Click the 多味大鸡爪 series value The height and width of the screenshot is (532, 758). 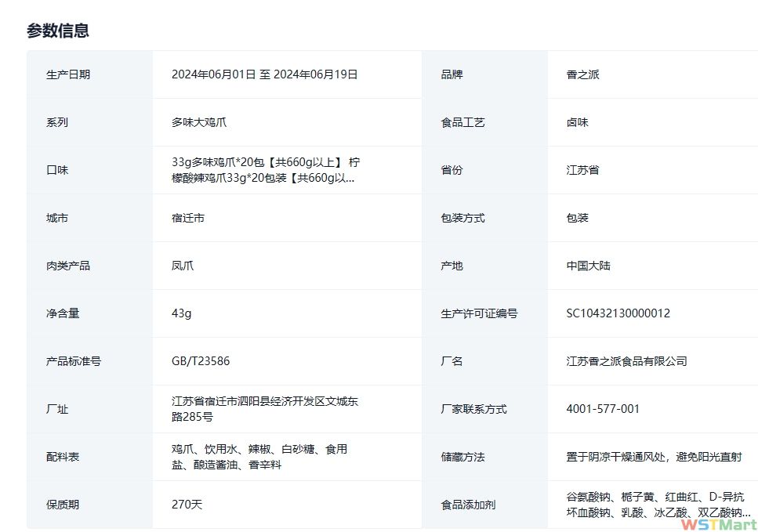click(x=199, y=122)
